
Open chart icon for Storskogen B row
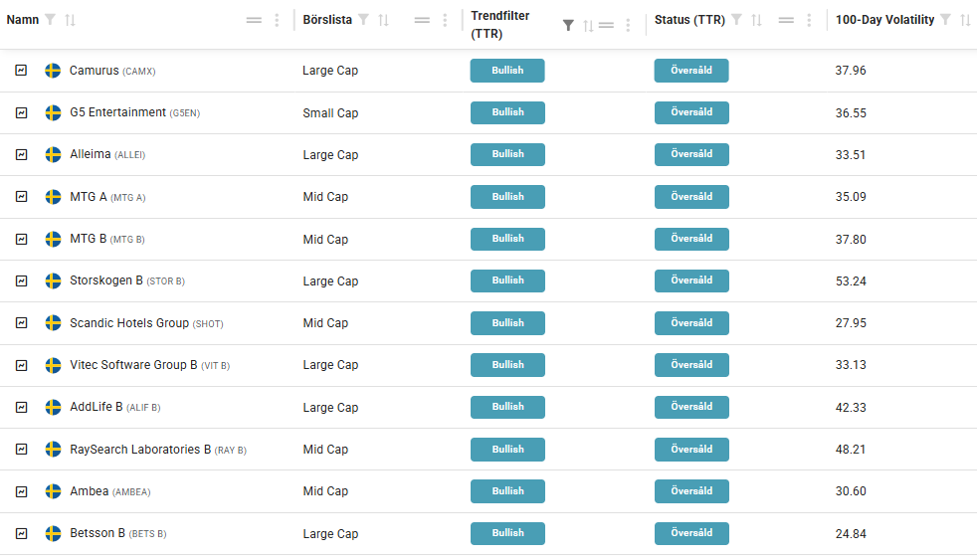pos(21,280)
